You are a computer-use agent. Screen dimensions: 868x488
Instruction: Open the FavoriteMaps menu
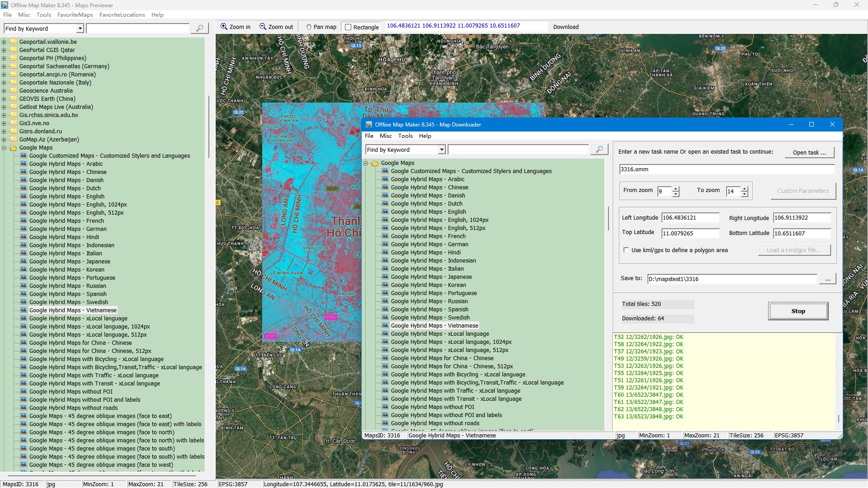pyautogui.click(x=75, y=14)
